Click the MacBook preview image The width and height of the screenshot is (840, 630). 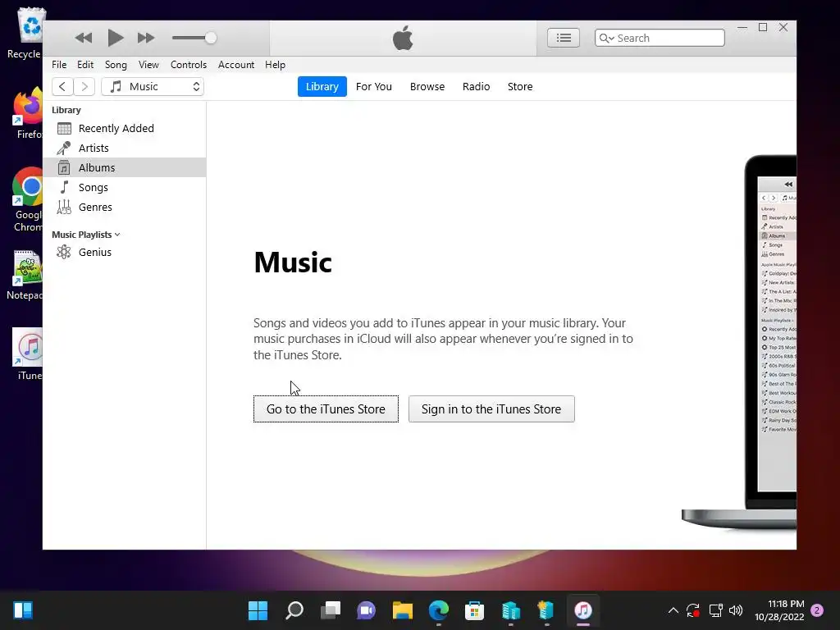click(x=739, y=343)
